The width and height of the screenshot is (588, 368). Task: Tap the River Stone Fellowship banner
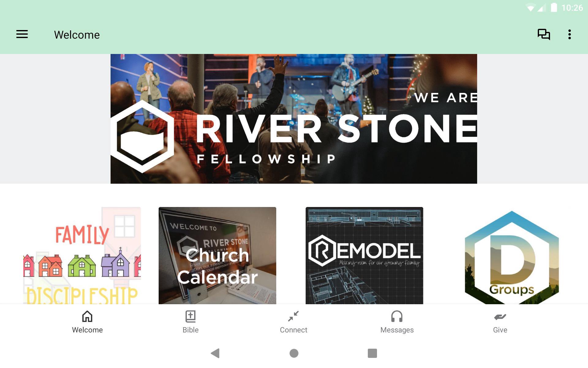(x=294, y=119)
